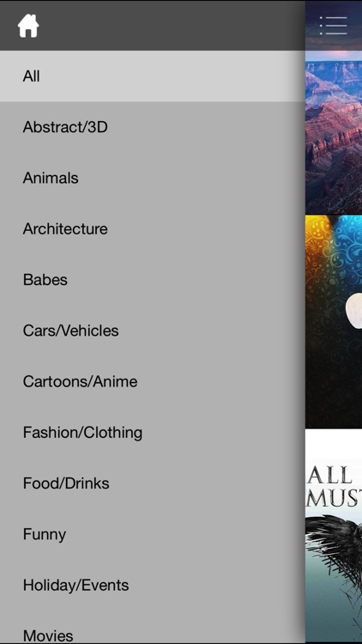The height and width of the screenshot is (644, 362).
Task: Choose the Food/Drinks category
Action: point(153,483)
